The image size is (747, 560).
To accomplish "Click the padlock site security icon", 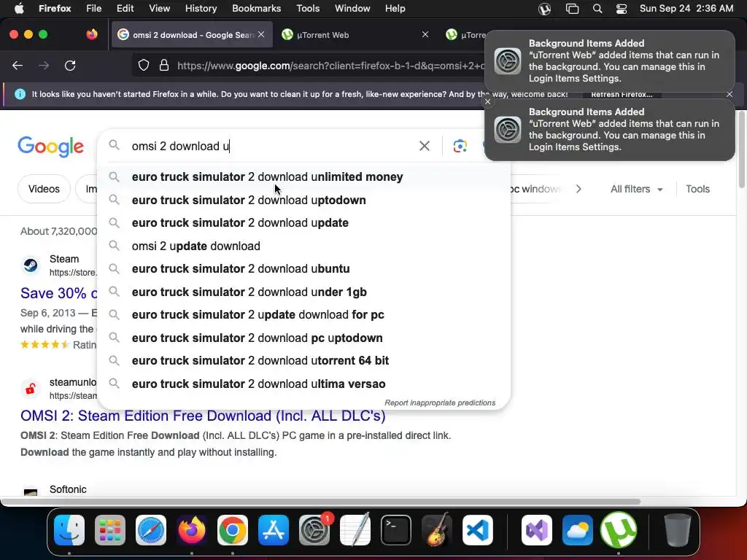I will (x=164, y=66).
